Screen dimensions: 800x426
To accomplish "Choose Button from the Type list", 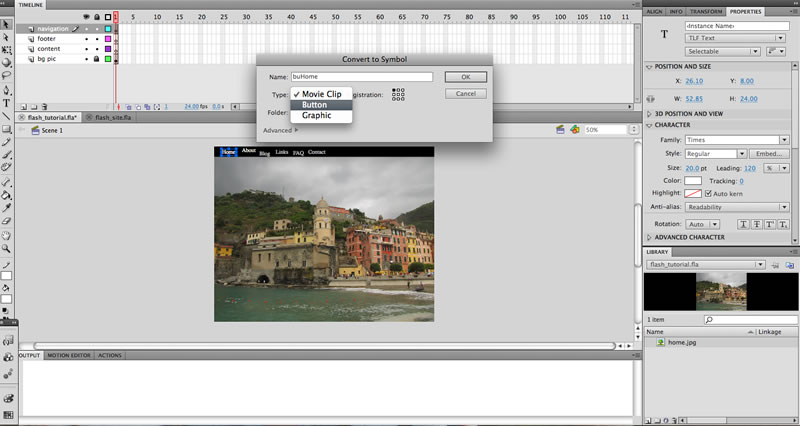I will click(321, 105).
